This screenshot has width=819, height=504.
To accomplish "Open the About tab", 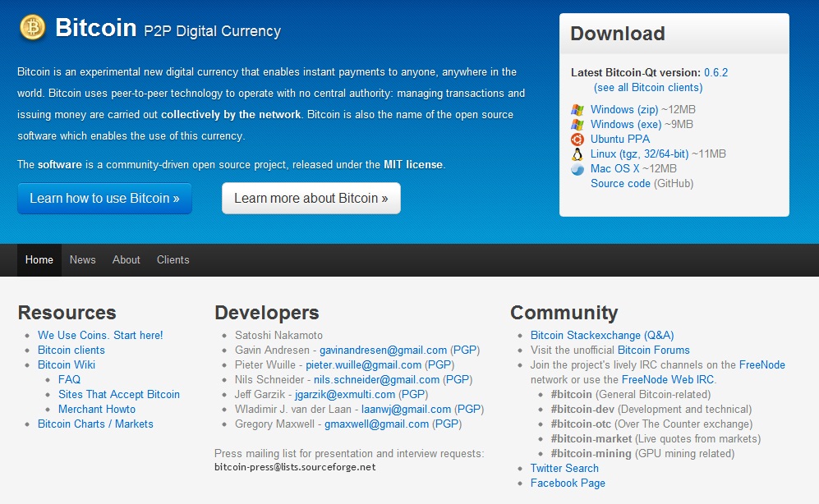I will [127, 260].
